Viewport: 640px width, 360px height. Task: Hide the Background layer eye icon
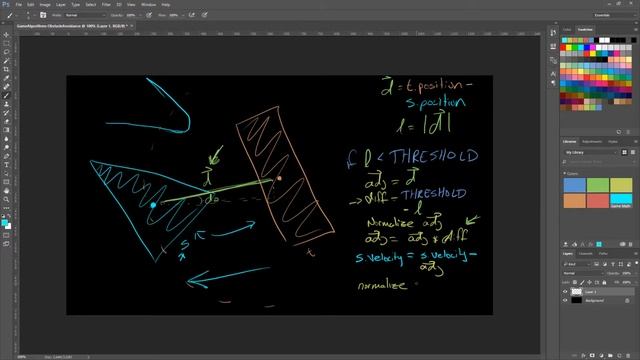565,300
